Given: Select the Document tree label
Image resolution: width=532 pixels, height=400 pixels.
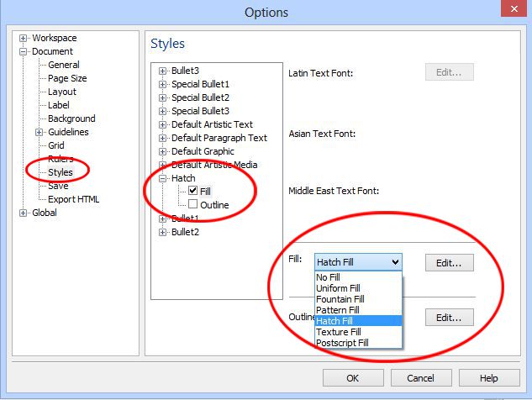Looking at the screenshot, I should pyautogui.click(x=52, y=51).
